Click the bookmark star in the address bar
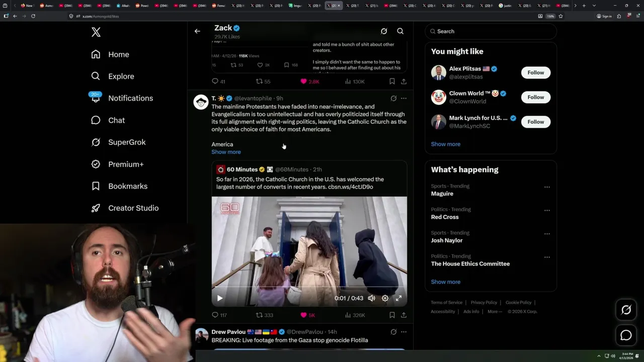The image size is (644, 362). tap(560, 16)
